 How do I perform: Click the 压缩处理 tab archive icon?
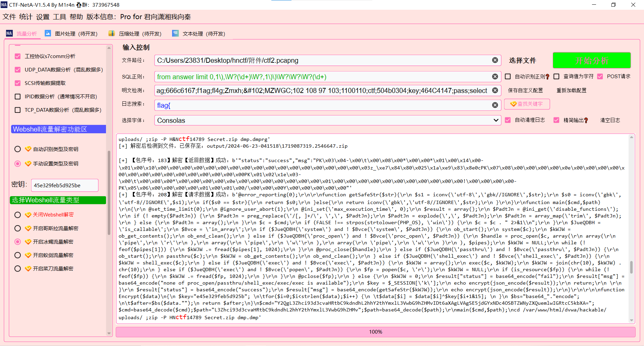(x=111, y=33)
